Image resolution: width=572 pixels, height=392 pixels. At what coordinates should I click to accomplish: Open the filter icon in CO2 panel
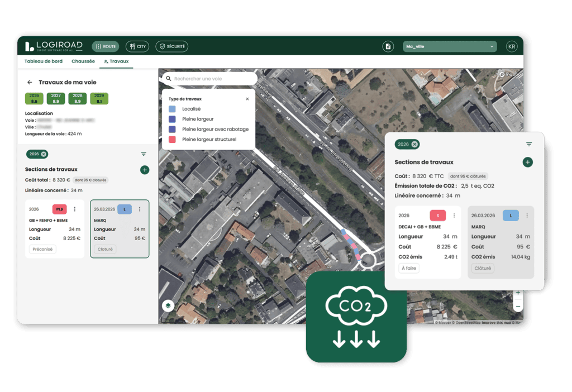coord(529,145)
